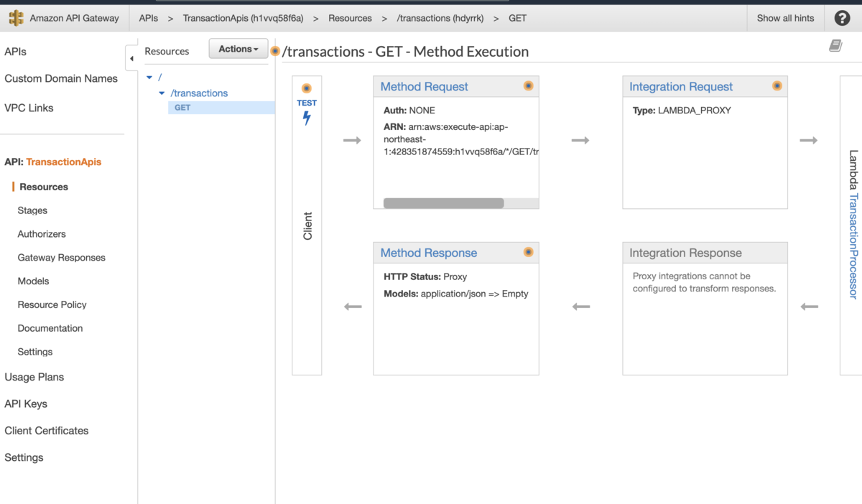Open the Integration Request link
This screenshot has height=504, width=862.
tap(681, 87)
